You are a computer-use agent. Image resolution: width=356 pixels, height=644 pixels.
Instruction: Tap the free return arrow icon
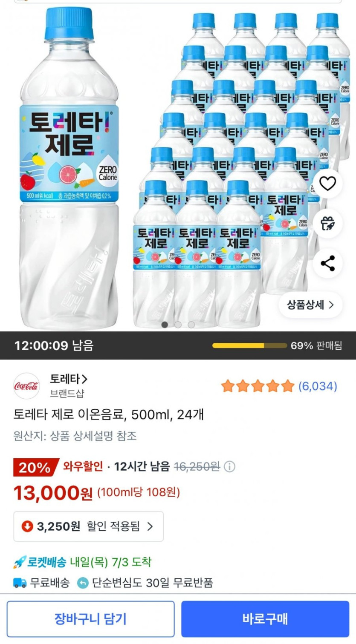(x=83, y=583)
